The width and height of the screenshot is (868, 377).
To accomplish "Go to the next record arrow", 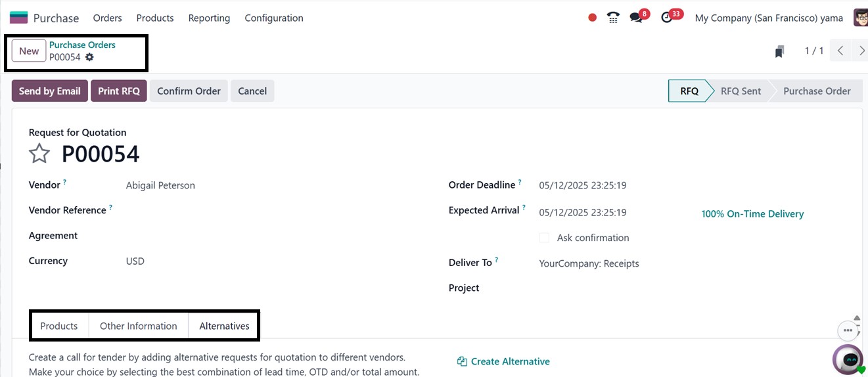I will pos(861,51).
